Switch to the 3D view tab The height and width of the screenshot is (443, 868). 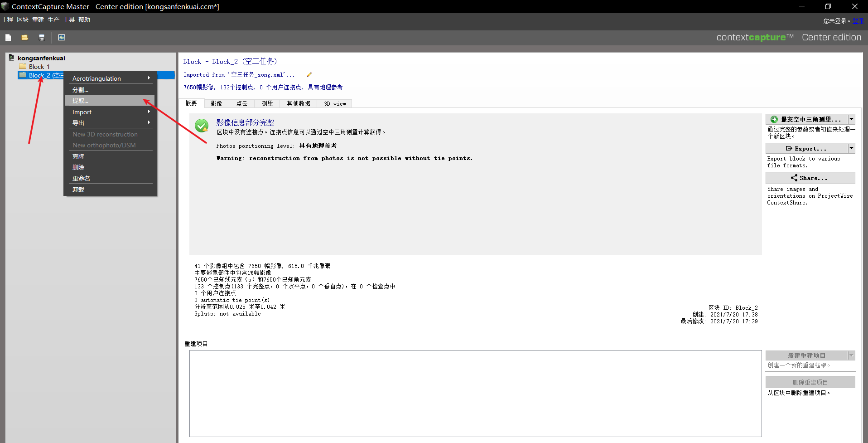click(335, 103)
